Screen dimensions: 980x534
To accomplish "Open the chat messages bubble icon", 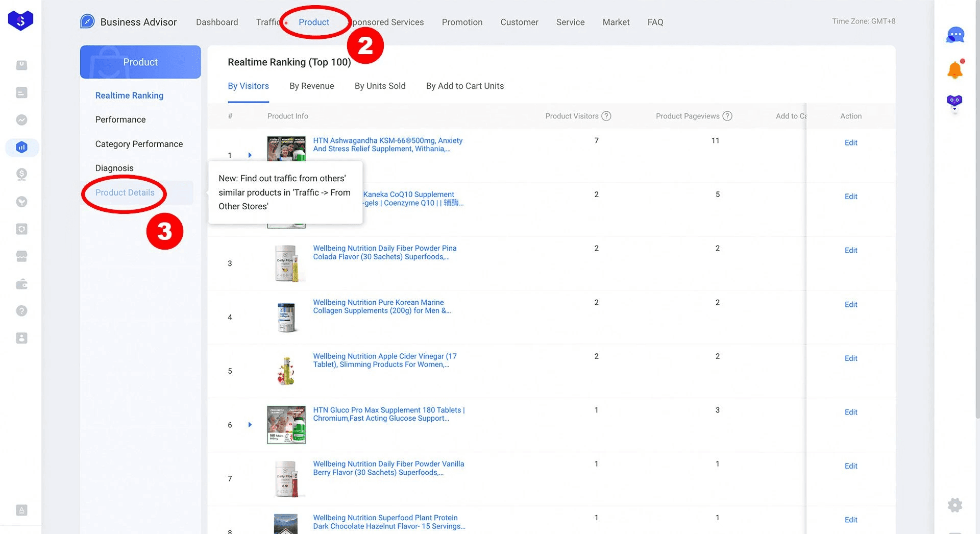I will [955, 35].
